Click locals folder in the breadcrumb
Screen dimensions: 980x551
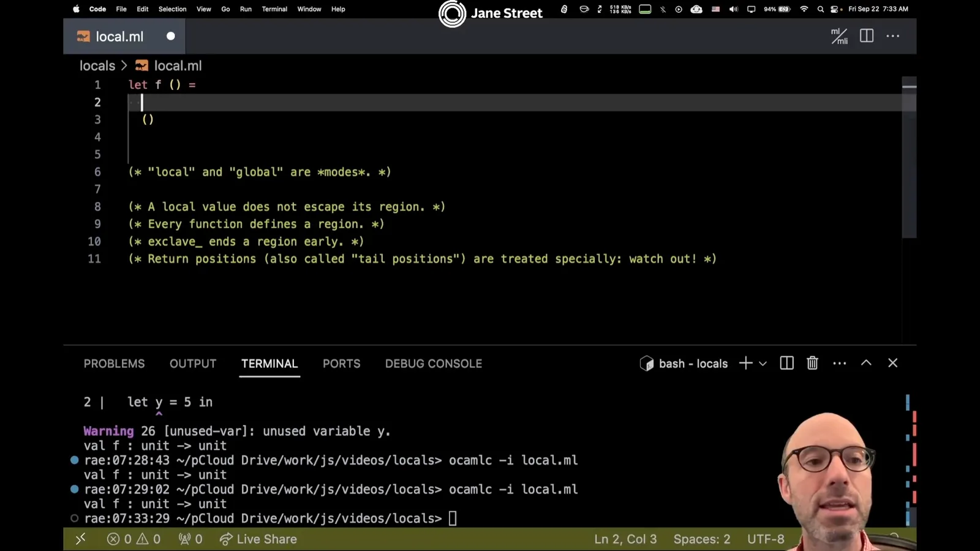pyautogui.click(x=97, y=66)
